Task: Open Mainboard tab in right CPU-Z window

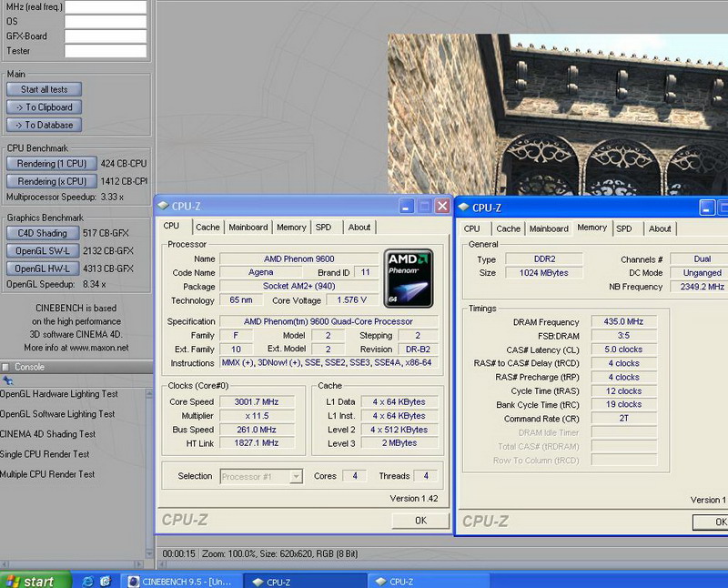Action: tap(549, 228)
